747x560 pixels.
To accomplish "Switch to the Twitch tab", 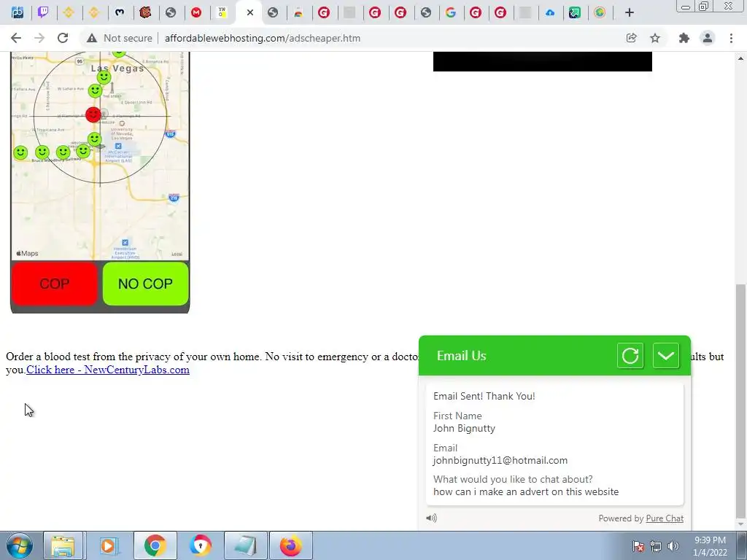I will 43,13.
